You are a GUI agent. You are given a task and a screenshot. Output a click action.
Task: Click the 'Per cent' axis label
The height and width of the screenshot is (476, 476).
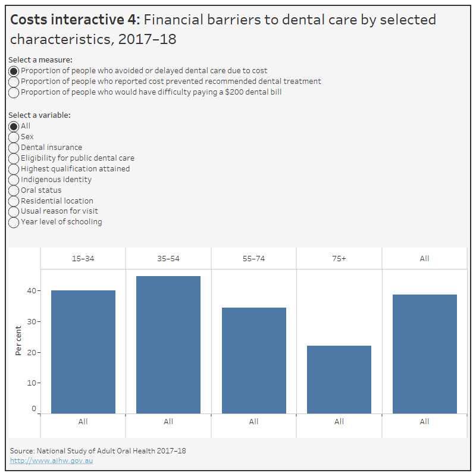(18, 340)
